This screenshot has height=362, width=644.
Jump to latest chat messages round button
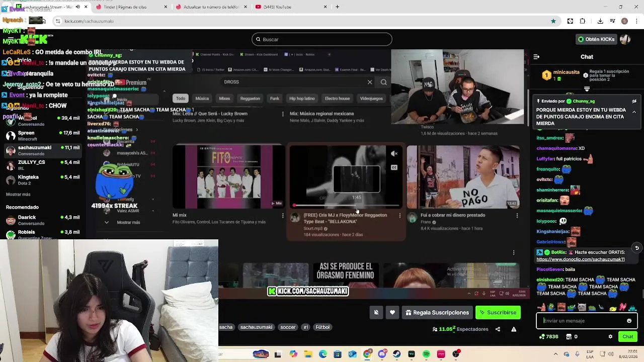tap(636, 248)
